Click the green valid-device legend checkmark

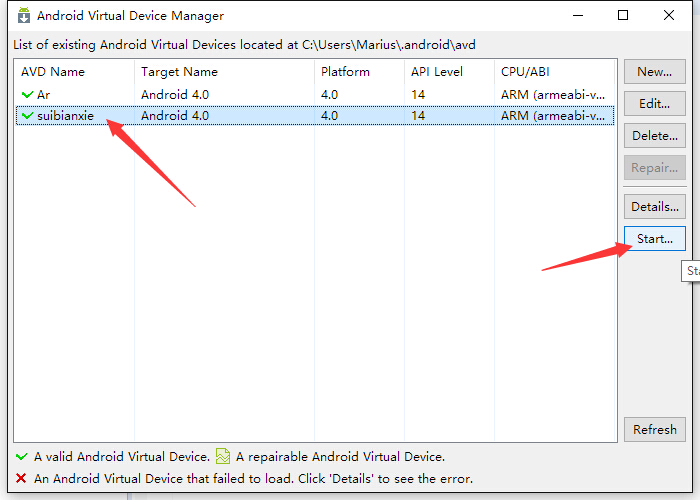21,457
